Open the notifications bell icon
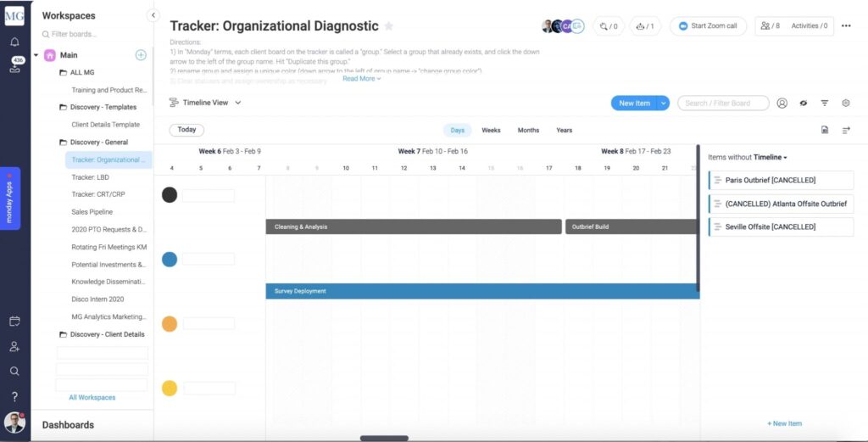The image size is (868, 442). (x=14, y=42)
